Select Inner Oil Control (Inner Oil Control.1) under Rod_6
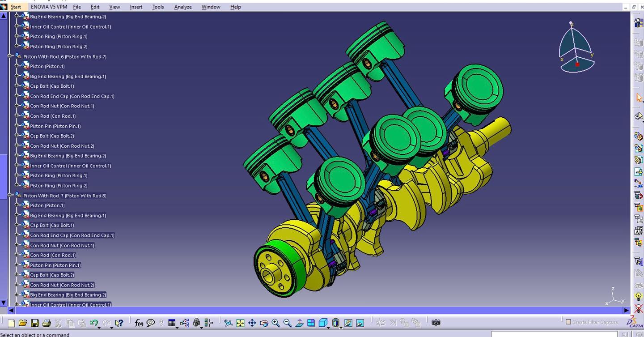This screenshot has height=337, width=644. click(71, 166)
